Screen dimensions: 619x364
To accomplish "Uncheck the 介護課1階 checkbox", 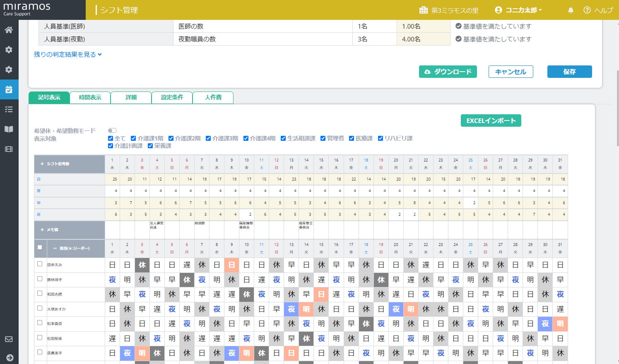I will 133,138.
